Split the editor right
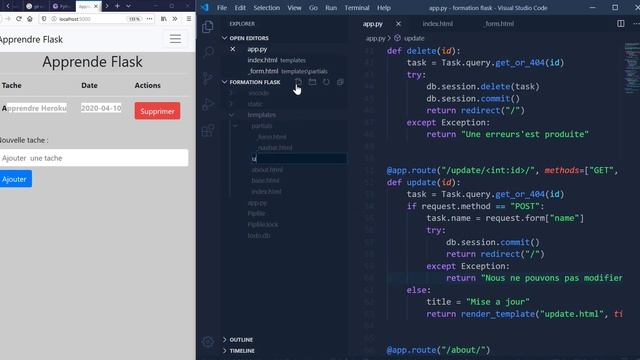This screenshot has height=360, width=640. point(620,24)
